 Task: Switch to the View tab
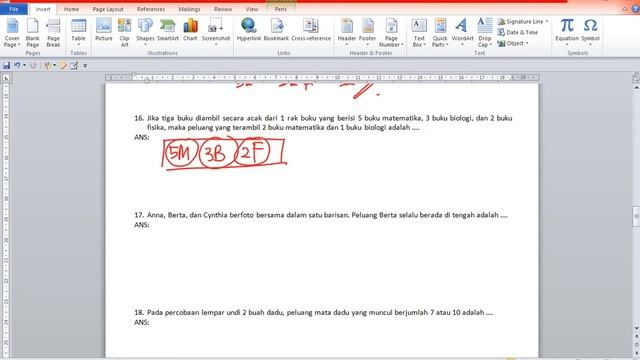(x=252, y=9)
